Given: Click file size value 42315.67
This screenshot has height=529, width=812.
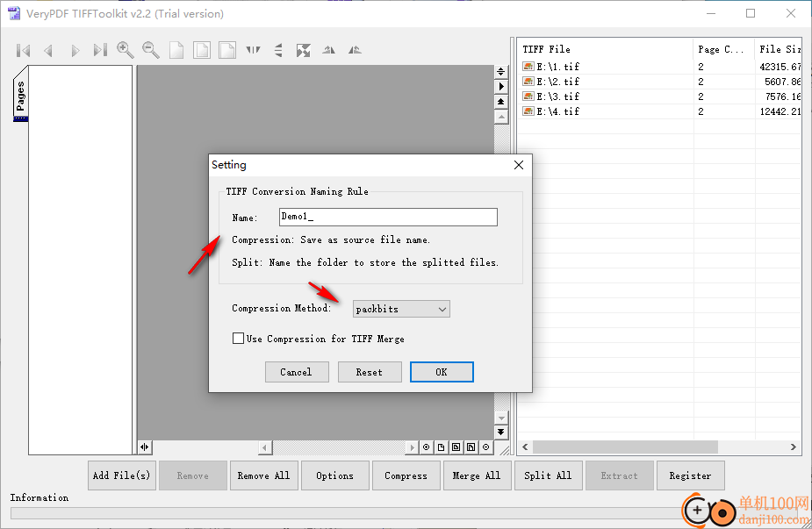Looking at the screenshot, I should (780, 67).
